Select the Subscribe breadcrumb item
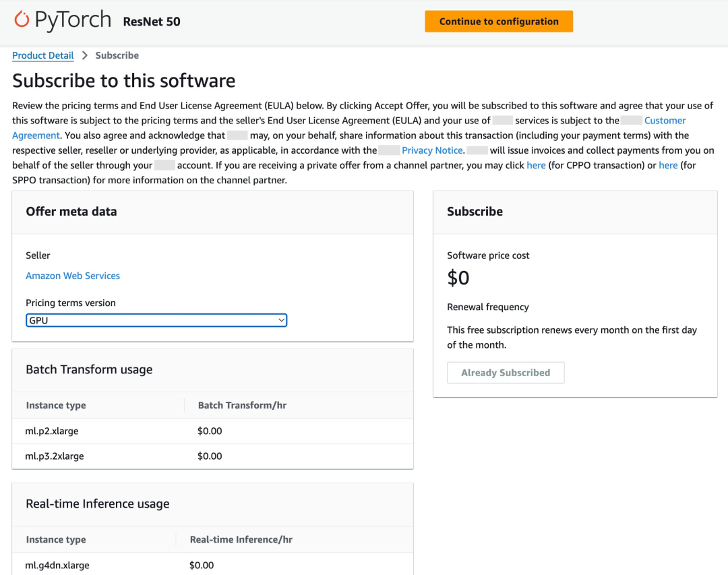Image resolution: width=728 pixels, height=575 pixels. [x=117, y=55]
